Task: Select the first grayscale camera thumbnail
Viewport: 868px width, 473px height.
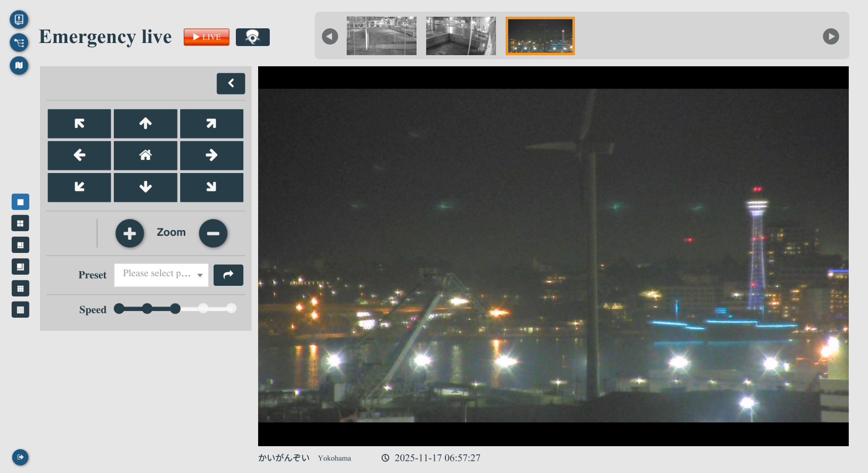Action: pyautogui.click(x=382, y=36)
